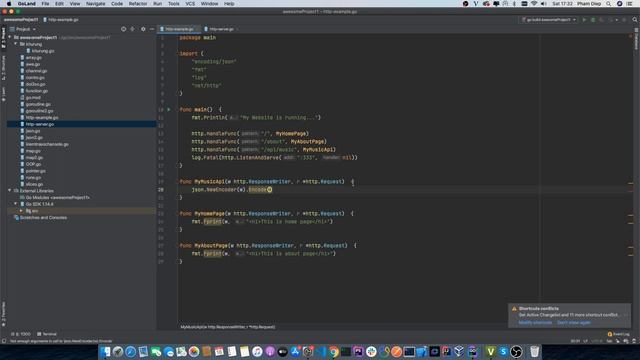Click Modify shortcuts link in notification
This screenshot has height=360, width=640.
(535, 322)
